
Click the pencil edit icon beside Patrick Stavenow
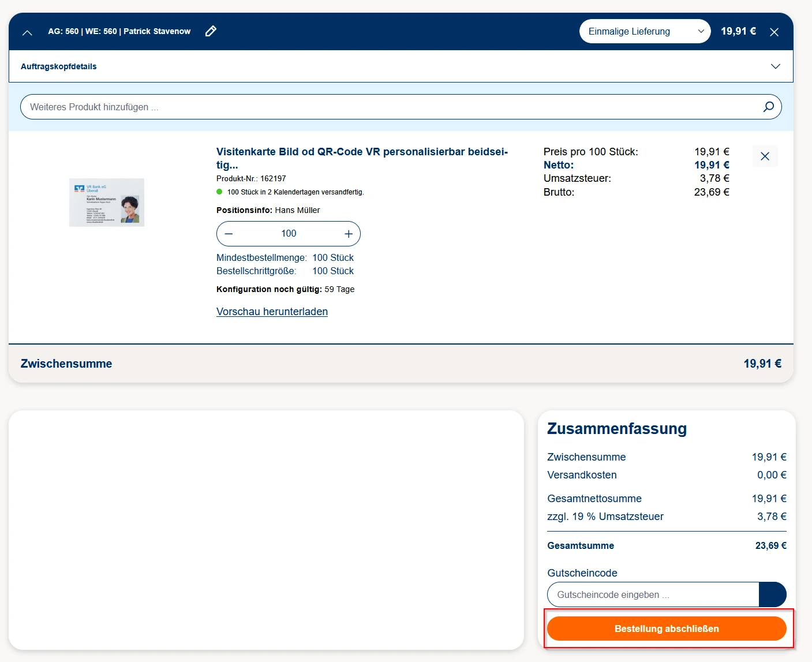(211, 31)
